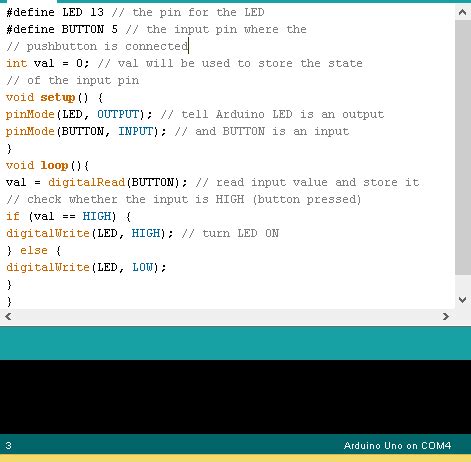This screenshot has height=462, width=471.
Task: Click the setup function name
Action: (x=58, y=97)
